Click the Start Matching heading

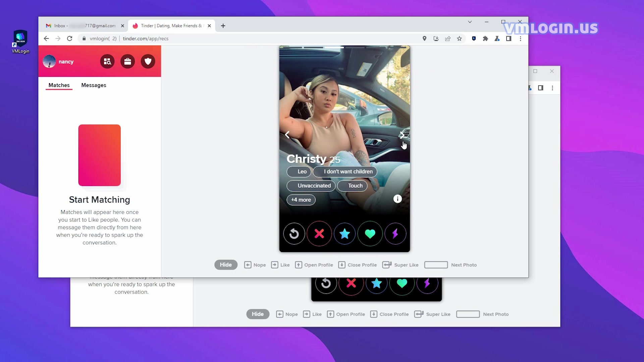[100, 200]
